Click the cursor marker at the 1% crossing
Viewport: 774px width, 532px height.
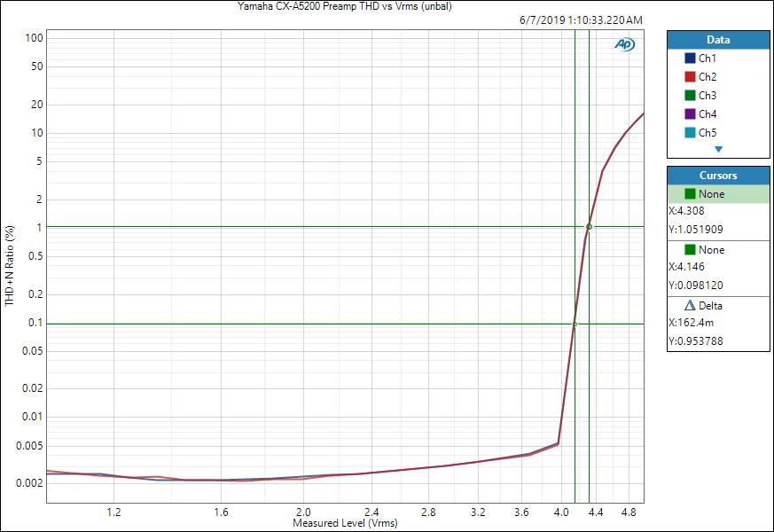pos(589,227)
